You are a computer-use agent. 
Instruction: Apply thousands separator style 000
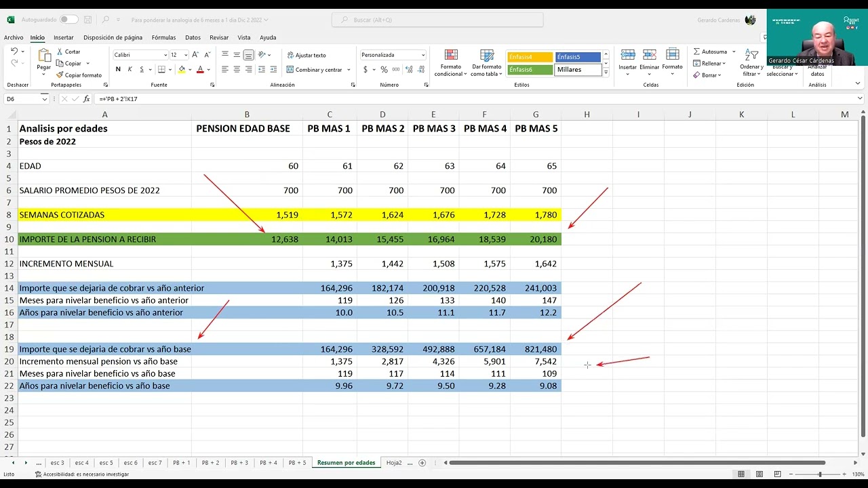point(395,69)
